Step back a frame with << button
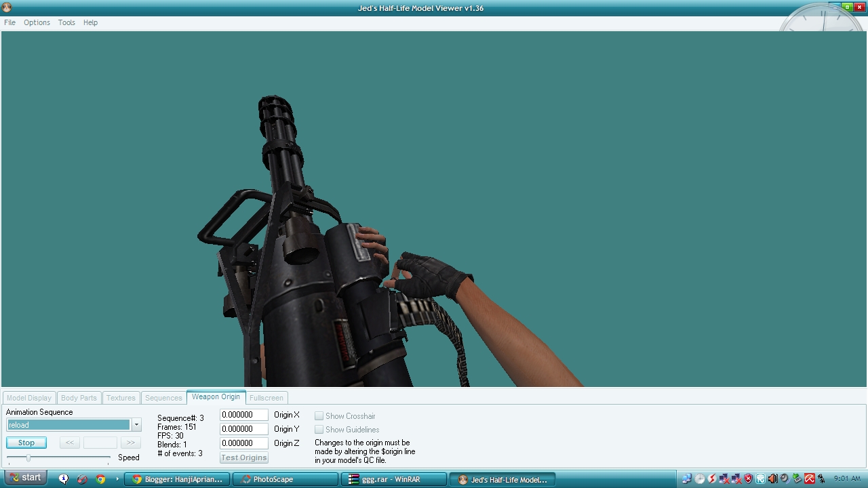Viewport: 868px width, 488px height. (70, 443)
